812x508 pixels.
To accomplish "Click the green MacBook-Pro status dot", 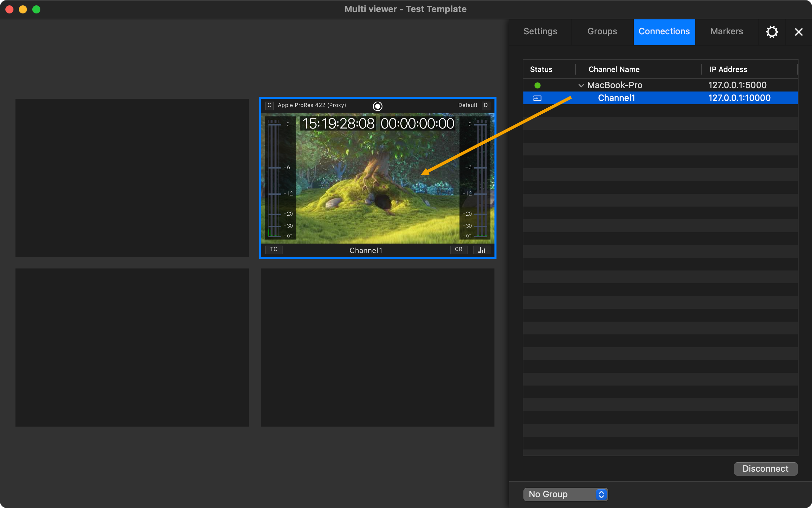I will [x=537, y=85].
